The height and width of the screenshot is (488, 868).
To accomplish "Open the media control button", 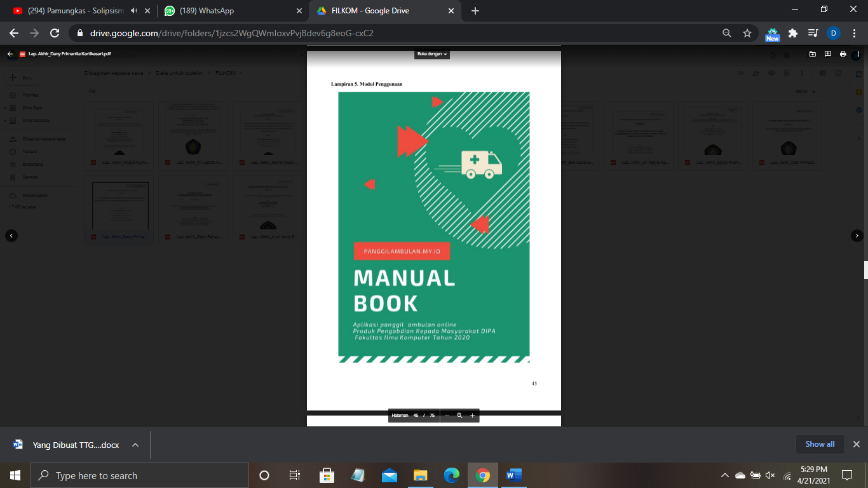I will pos(813,33).
